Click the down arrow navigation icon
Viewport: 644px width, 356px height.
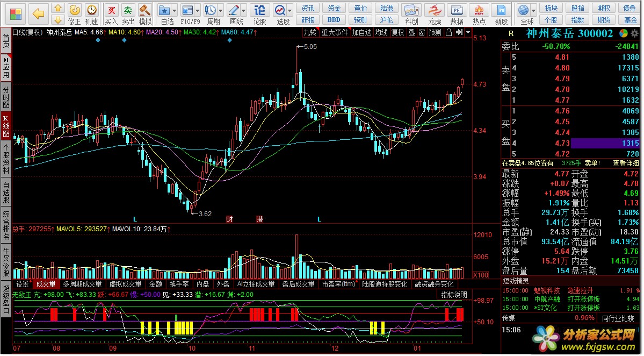coord(58,20)
